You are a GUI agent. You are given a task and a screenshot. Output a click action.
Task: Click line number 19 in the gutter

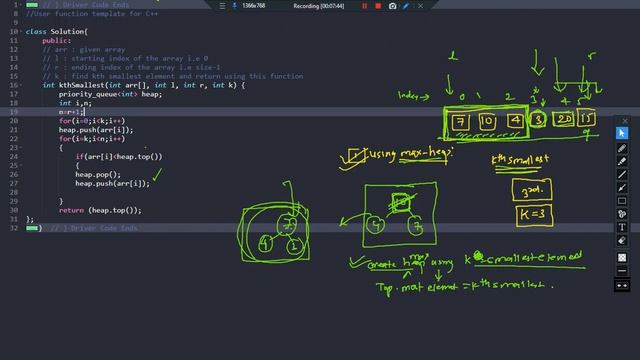tap(14, 112)
